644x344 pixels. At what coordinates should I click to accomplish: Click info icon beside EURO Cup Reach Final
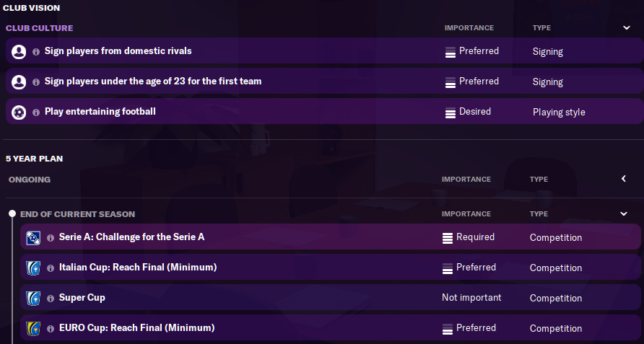click(x=51, y=329)
